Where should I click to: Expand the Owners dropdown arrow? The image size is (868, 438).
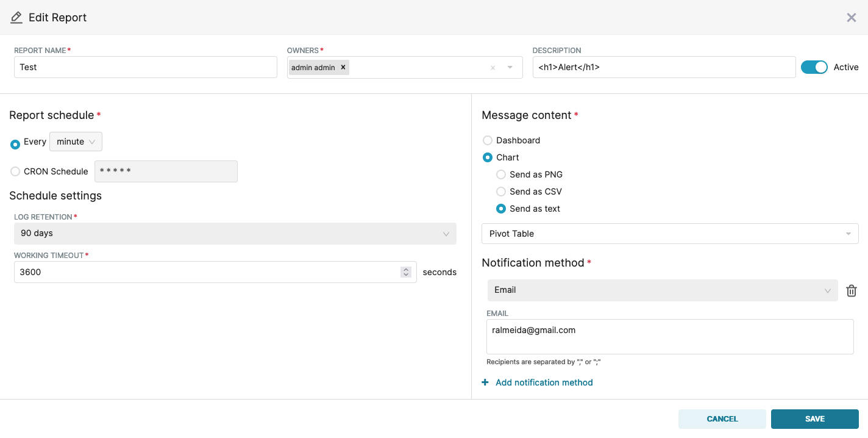pos(510,68)
